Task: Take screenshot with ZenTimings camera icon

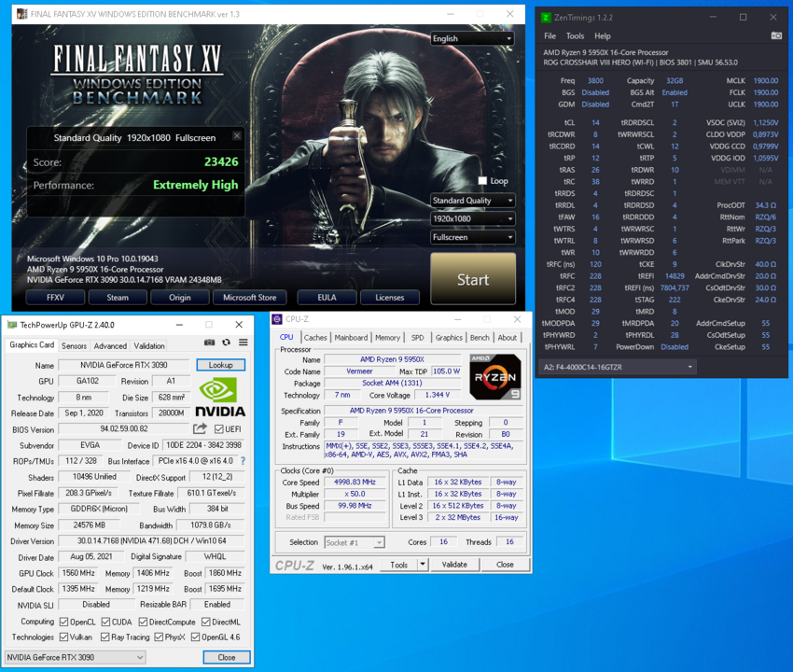Action: coord(775,35)
